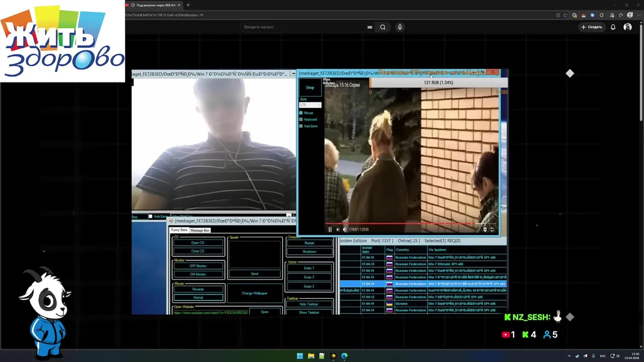Click the tray volume speaker icon
Image resolution: width=644 pixels, height=362 pixels.
[618, 356]
